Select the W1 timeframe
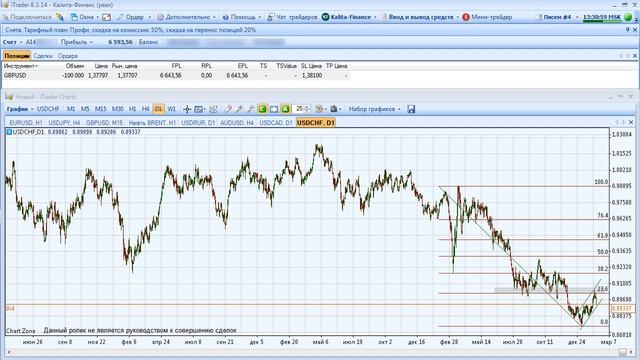Image resolution: width=640 pixels, height=360 pixels. 171,109
